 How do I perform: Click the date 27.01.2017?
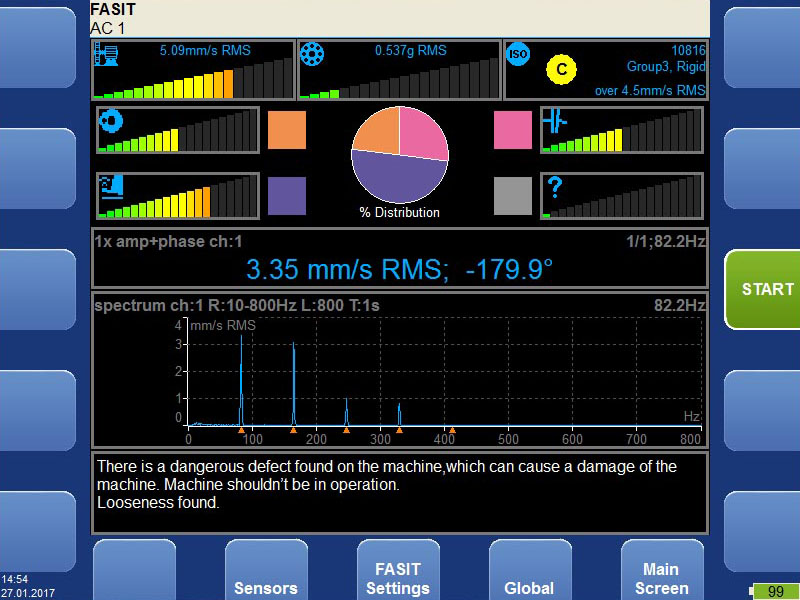tap(28, 593)
